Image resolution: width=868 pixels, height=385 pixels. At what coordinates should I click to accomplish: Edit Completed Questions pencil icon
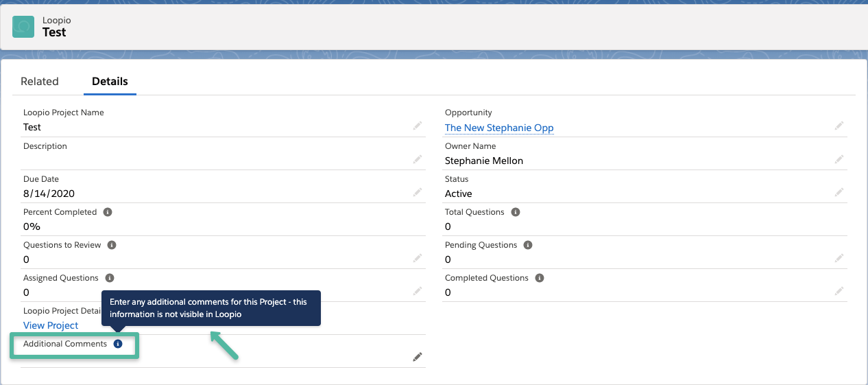pos(839,291)
